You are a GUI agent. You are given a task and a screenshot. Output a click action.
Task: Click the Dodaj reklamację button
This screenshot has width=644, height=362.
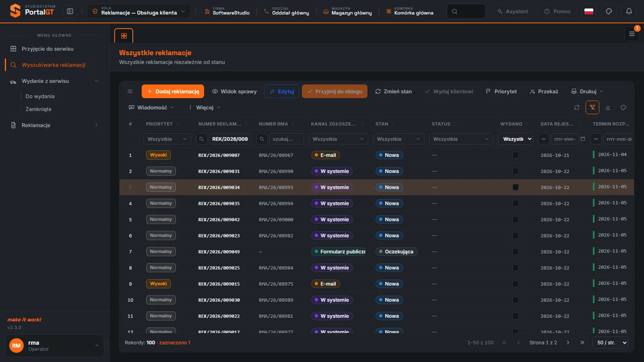173,91
